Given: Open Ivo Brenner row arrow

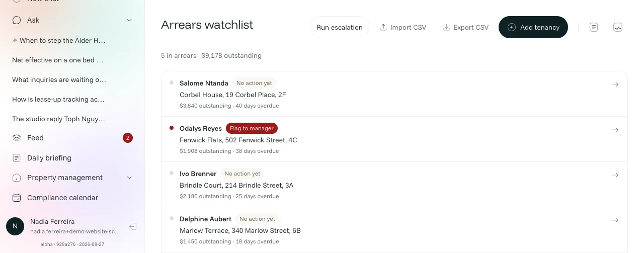Looking at the screenshot, I should pos(615,175).
